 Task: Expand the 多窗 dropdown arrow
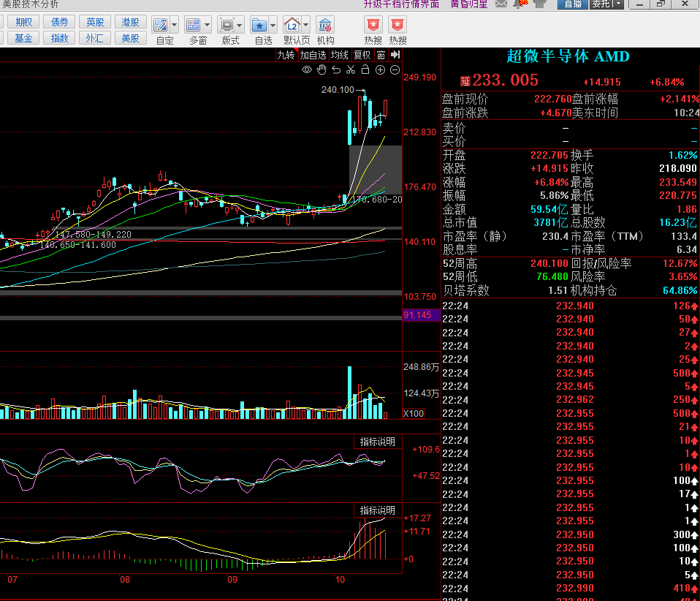tap(207, 25)
